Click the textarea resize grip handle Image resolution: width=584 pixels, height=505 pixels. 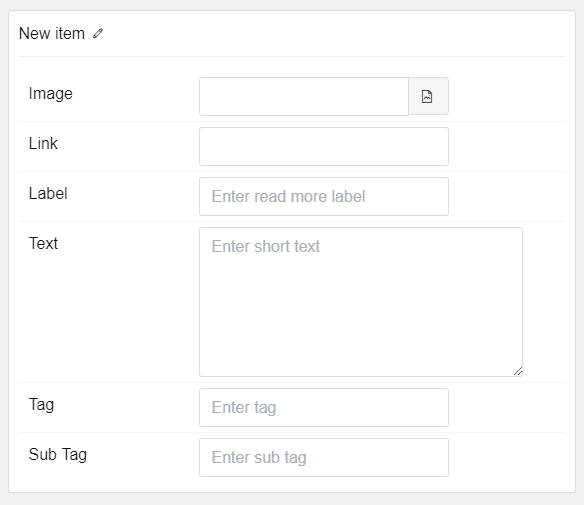coord(518,371)
